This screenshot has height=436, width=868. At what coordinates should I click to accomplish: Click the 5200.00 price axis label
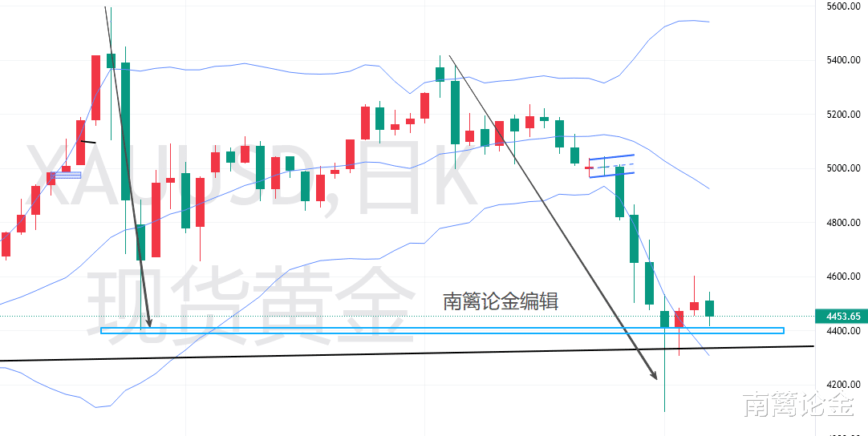coord(843,115)
